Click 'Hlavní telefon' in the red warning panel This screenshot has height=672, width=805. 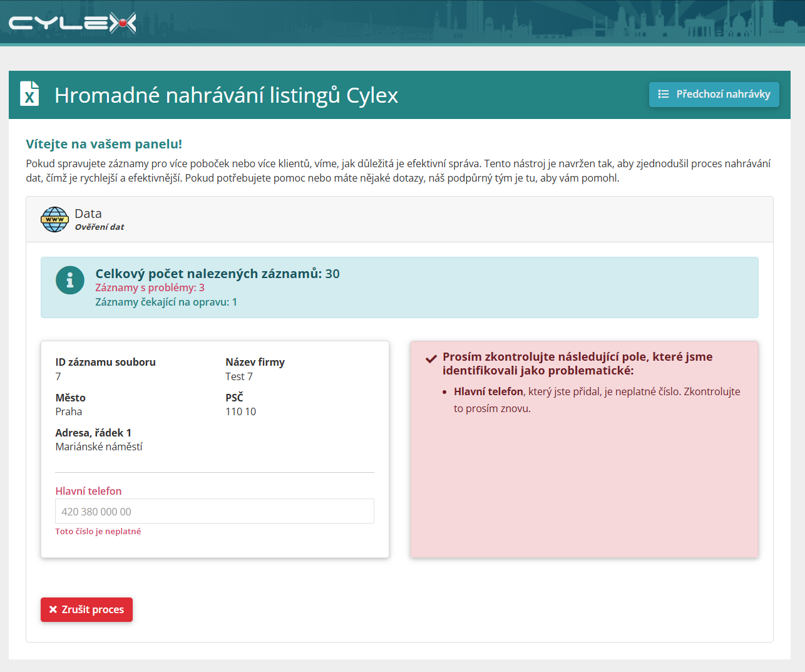coord(488,391)
